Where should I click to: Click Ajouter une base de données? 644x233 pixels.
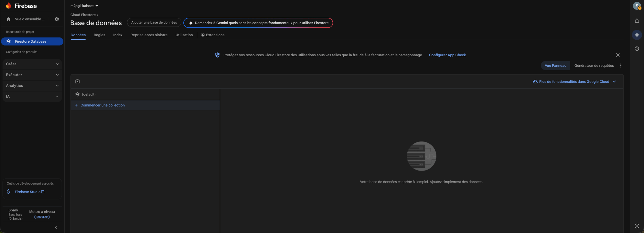[x=154, y=22]
